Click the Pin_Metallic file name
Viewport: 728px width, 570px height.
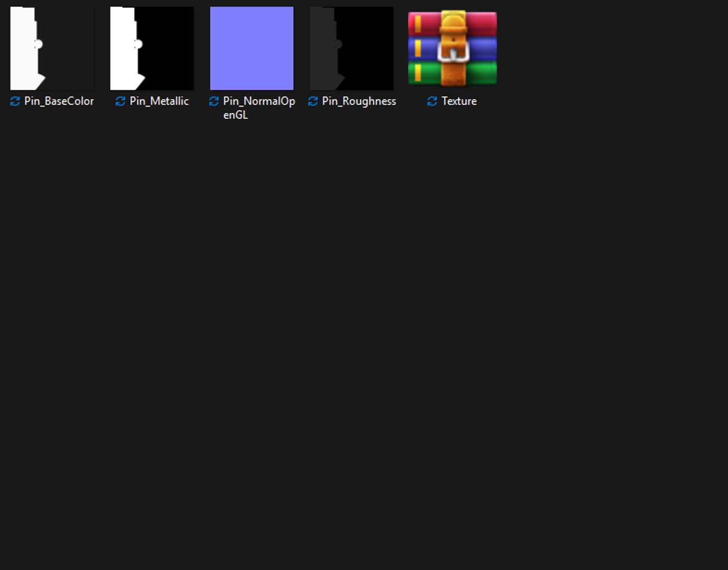click(x=159, y=101)
